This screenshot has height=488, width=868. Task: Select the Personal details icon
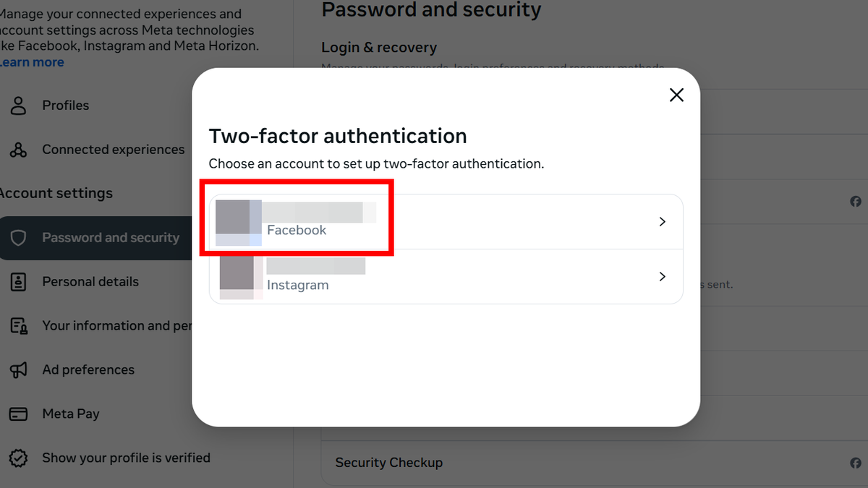click(18, 282)
